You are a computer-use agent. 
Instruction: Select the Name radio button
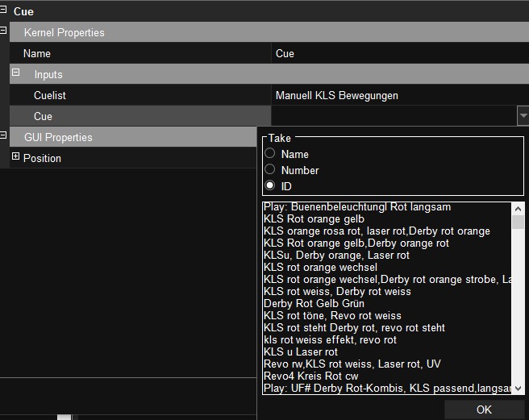(270, 154)
